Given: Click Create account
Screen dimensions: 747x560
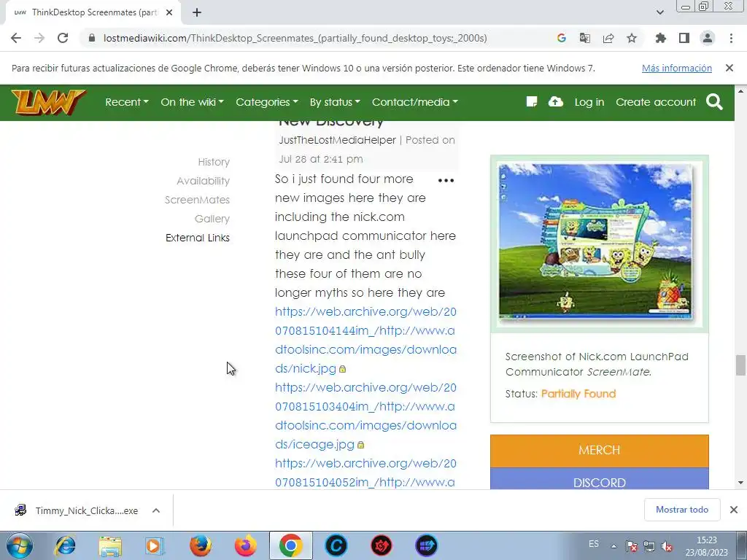Looking at the screenshot, I should pos(656,102).
